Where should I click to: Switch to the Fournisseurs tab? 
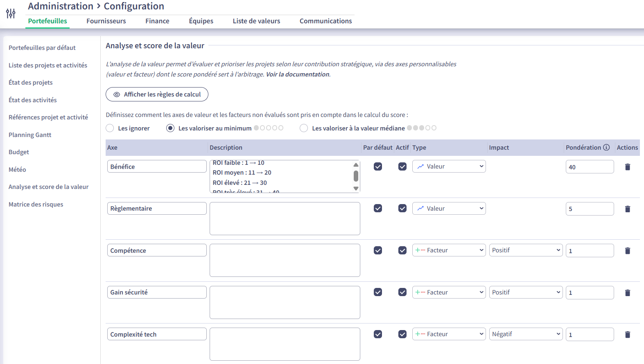tap(106, 21)
